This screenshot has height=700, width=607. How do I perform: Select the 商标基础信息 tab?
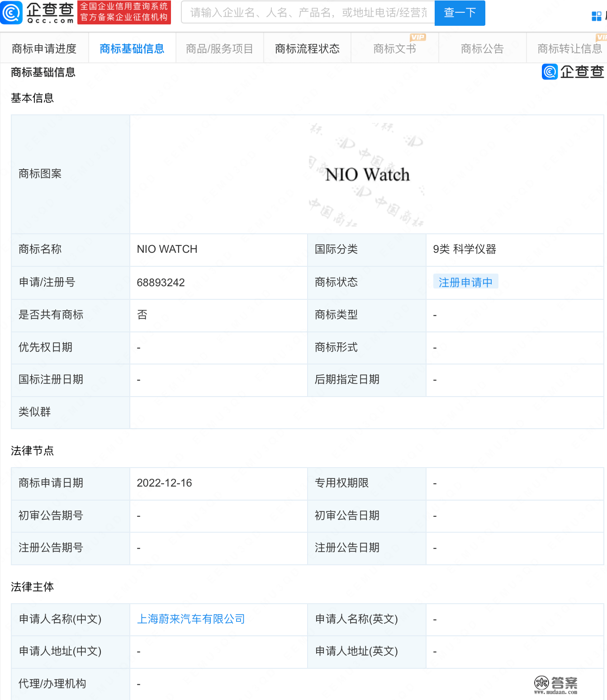tap(132, 48)
